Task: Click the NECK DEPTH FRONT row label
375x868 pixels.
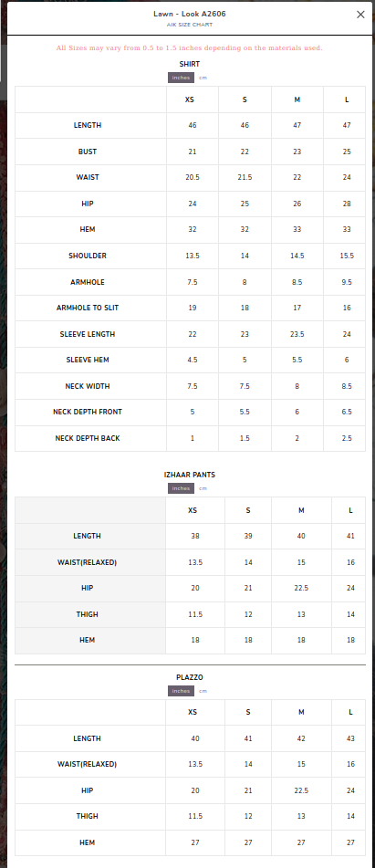Action: [88, 412]
